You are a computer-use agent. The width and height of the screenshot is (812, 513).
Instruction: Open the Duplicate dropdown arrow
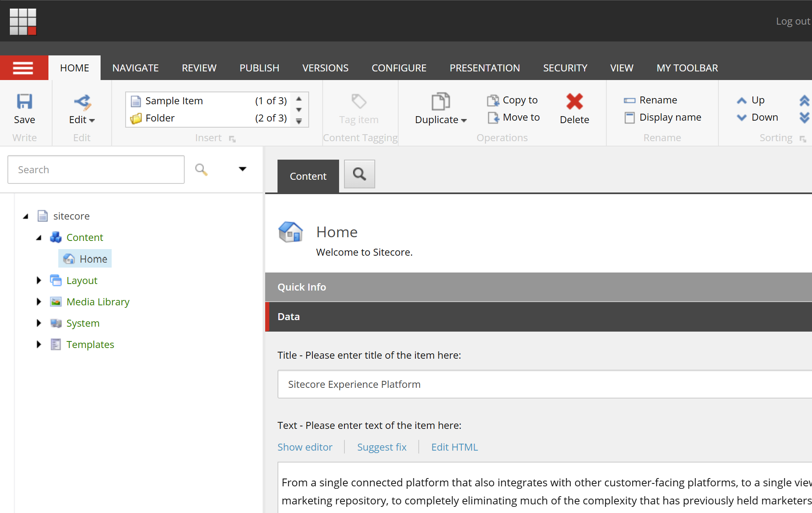464,120
